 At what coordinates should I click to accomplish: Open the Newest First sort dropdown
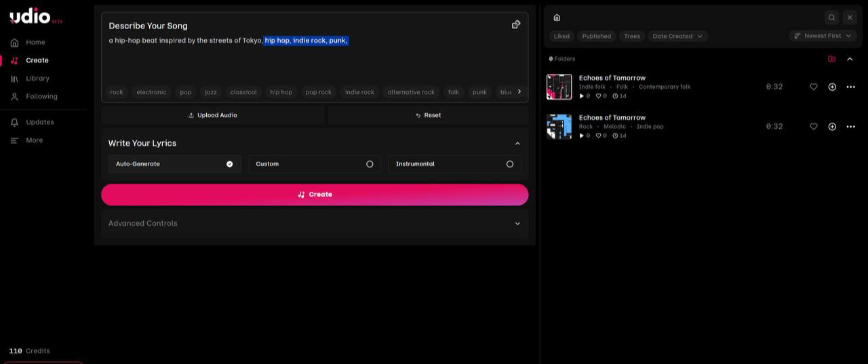823,36
